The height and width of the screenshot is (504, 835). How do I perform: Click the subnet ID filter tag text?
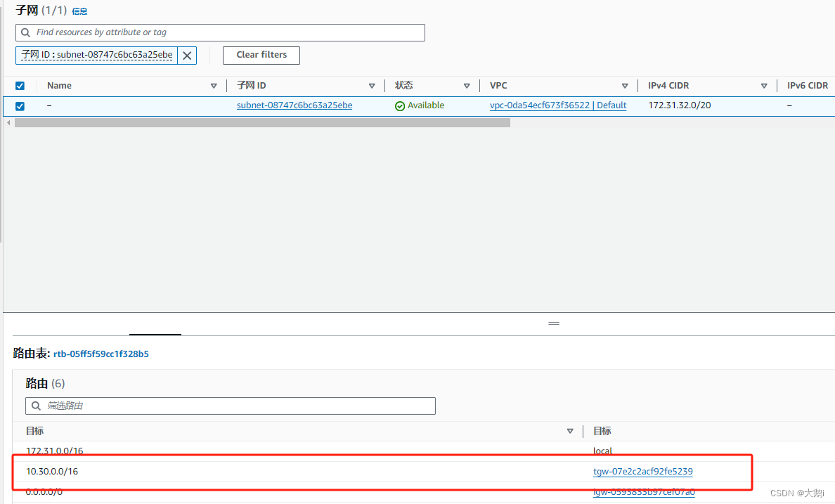tap(97, 55)
